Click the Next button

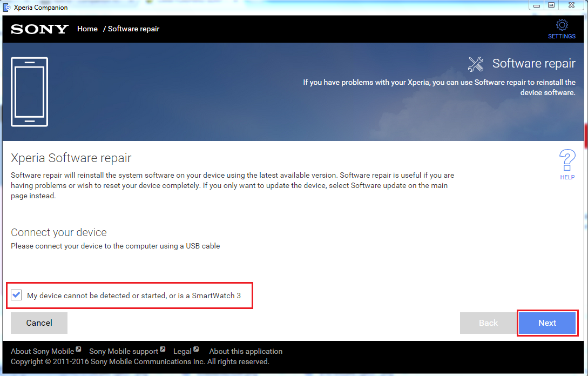point(547,323)
